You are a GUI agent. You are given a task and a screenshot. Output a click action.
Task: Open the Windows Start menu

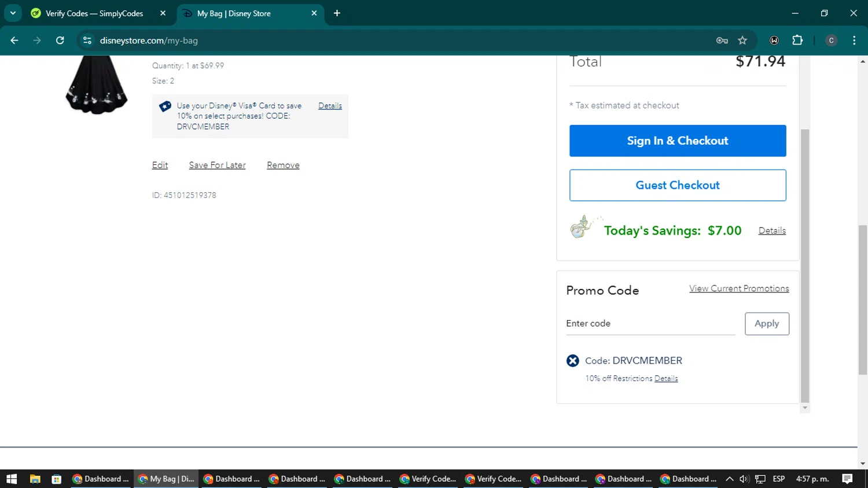point(12,479)
